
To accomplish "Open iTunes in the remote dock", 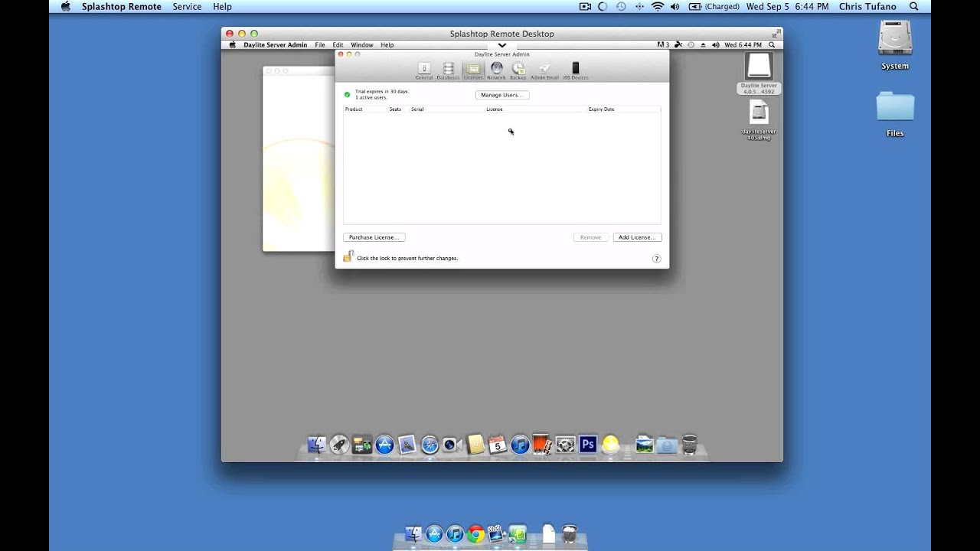I will click(520, 445).
